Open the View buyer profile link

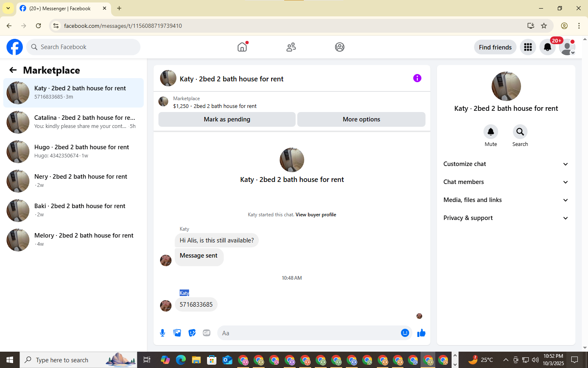[316, 215]
